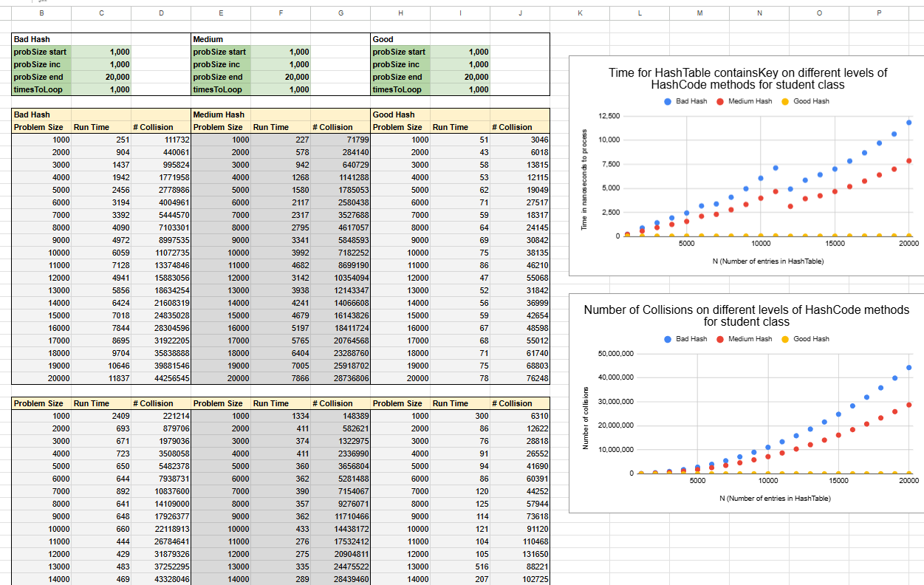Select cell with collision count 44256545
Image resolution: width=924 pixels, height=585 pixels.
[x=161, y=378]
